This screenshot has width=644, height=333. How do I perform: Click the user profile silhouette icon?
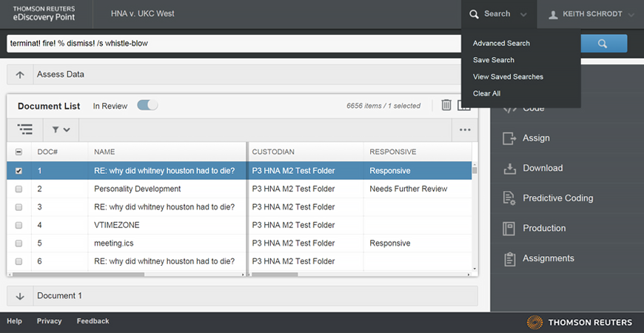point(553,14)
